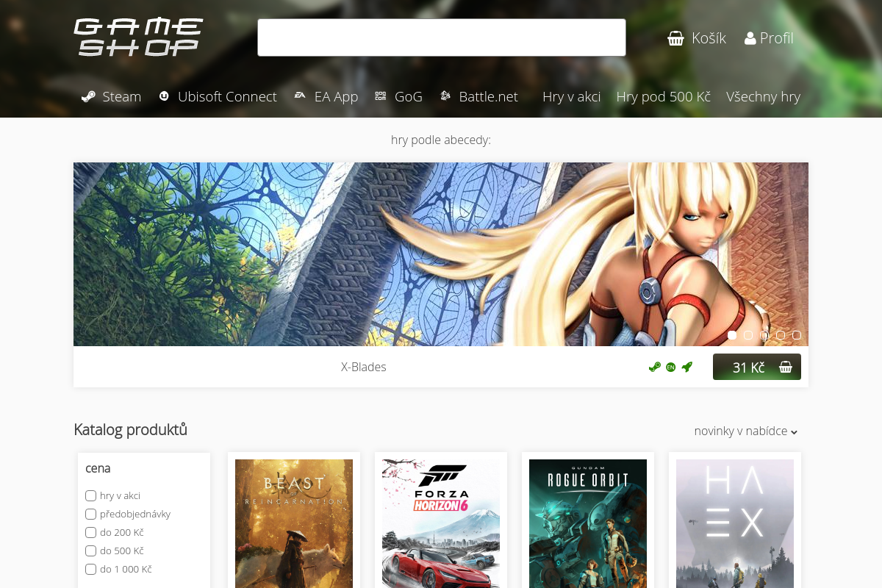Click the green EN language badge
Viewport: 882px width, 588px height.
pos(670,367)
